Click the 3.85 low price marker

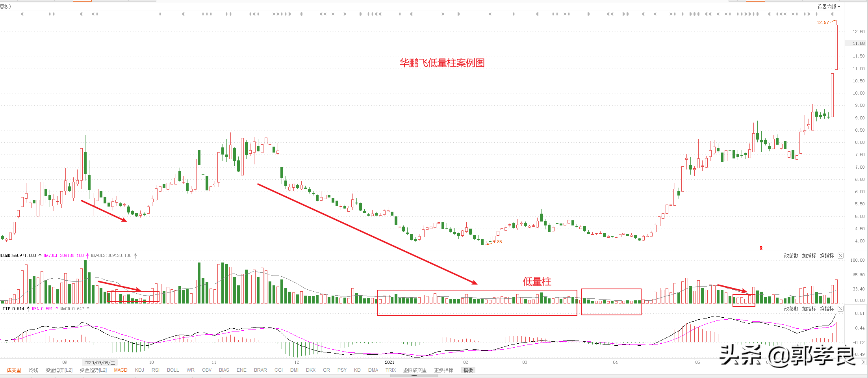pos(497,242)
